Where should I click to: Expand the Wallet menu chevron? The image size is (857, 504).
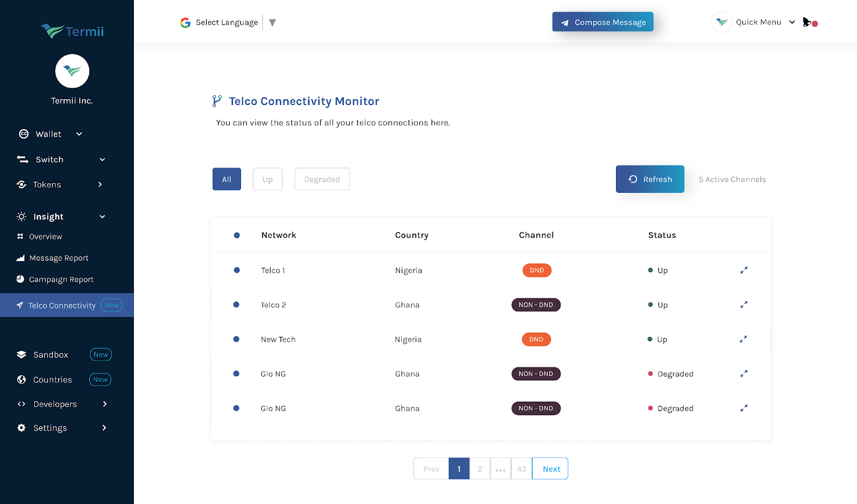pyautogui.click(x=79, y=134)
